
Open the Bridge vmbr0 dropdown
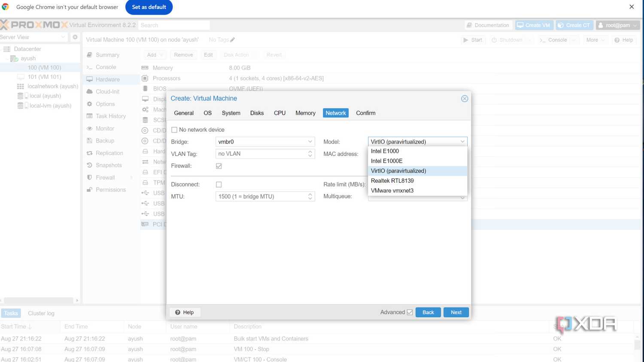tap(265, 142)
